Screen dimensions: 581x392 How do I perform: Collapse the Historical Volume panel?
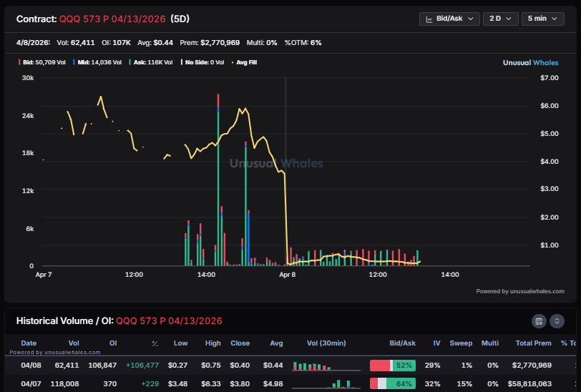[x=557, y=321]
